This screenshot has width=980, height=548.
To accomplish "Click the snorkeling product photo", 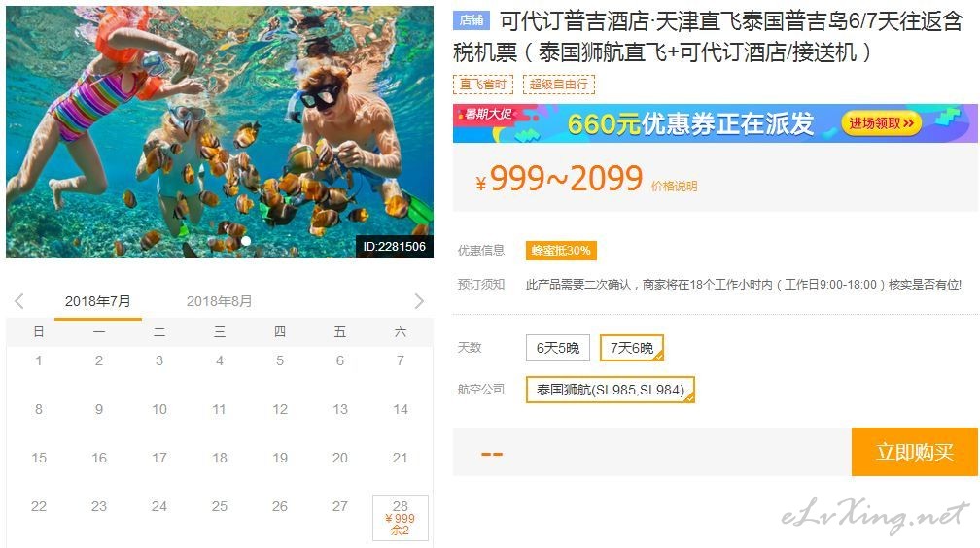I will [x=220, y=132].
